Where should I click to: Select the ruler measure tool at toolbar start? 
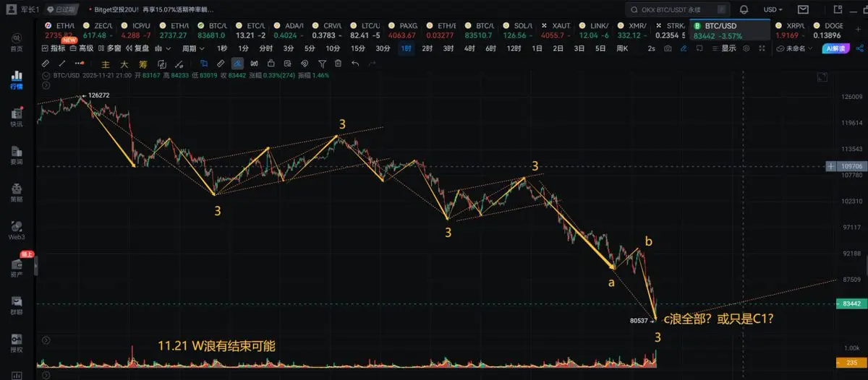44,64
